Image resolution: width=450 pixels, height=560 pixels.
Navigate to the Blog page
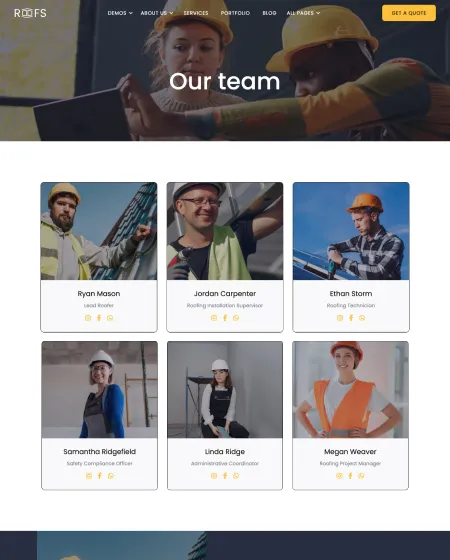pos(269,13)
